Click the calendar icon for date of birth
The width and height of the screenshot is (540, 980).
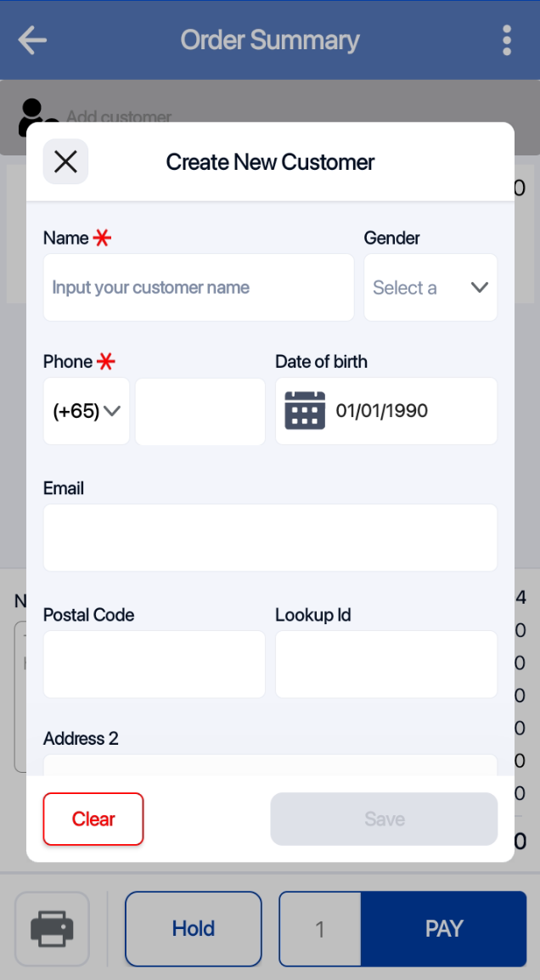point(305,411)
